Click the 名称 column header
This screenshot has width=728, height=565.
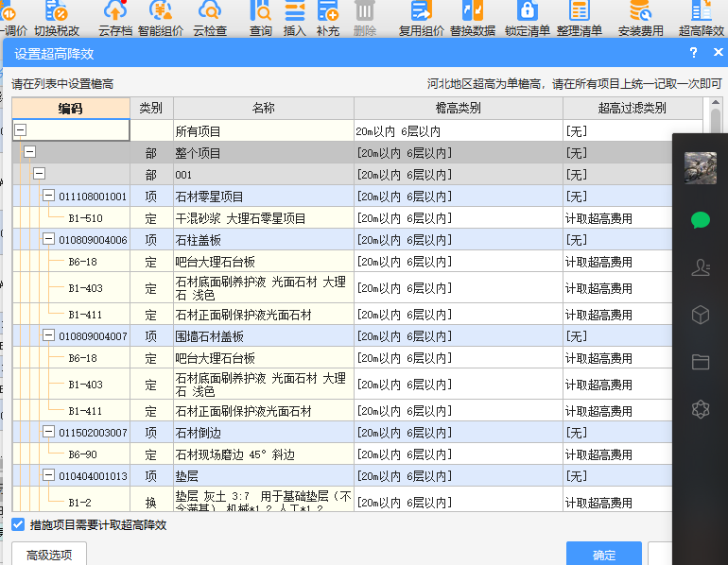point(264,108)
